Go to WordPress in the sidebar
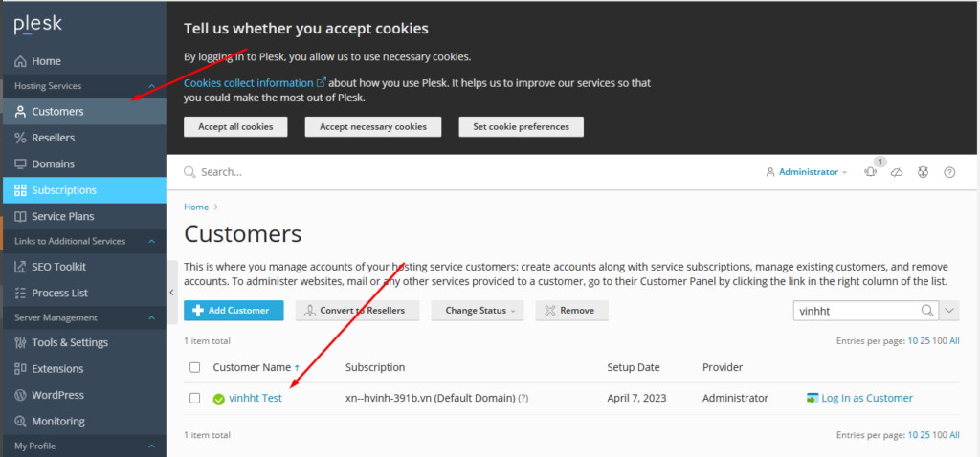 coord(57,395)
